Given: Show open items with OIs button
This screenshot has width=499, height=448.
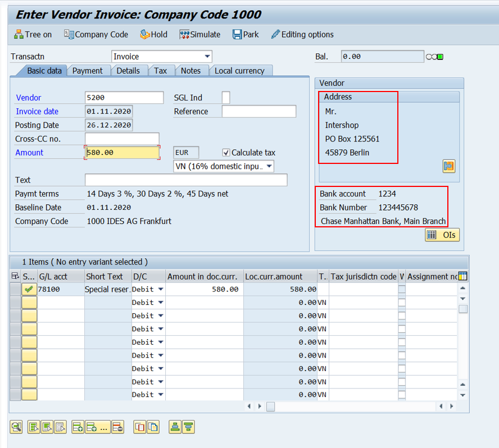Looking at the screenshot, I should (x=442, y=235).
